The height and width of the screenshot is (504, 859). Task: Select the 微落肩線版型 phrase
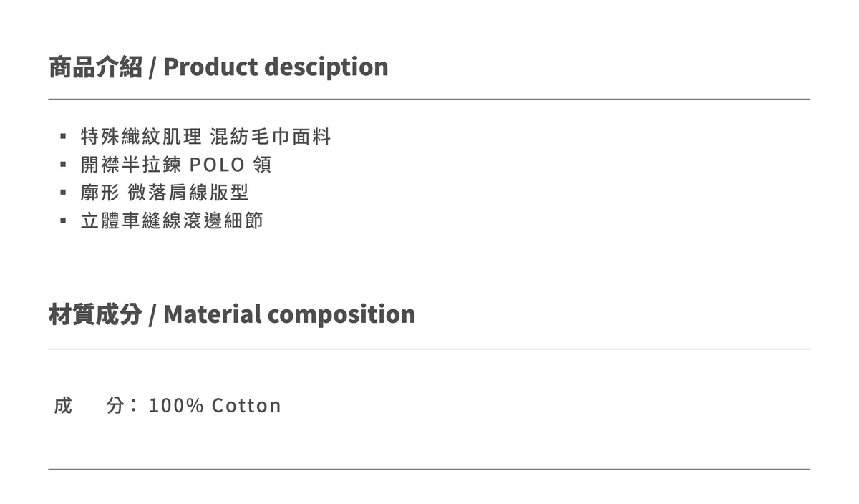pos(188,193)
